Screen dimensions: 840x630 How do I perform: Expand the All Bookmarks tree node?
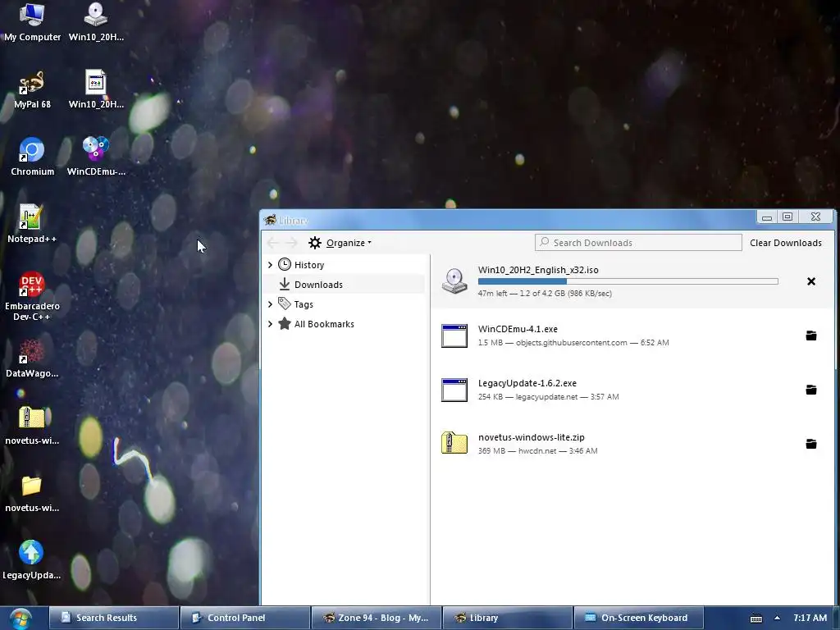[270, 324]
